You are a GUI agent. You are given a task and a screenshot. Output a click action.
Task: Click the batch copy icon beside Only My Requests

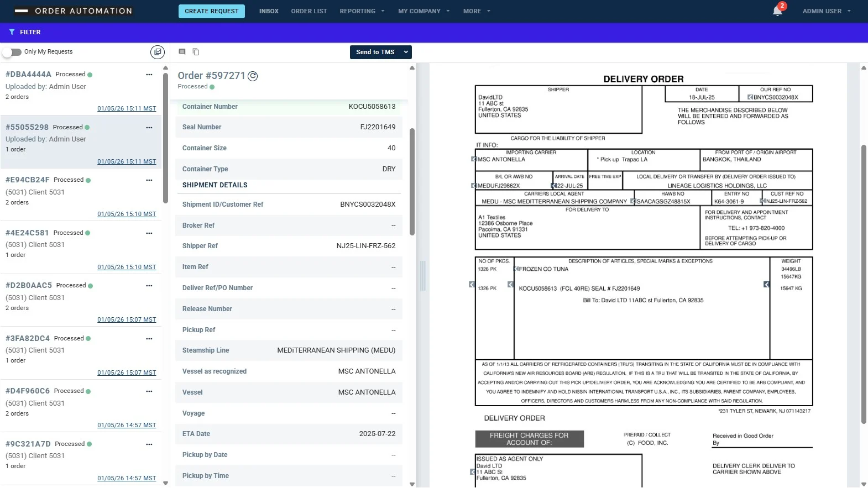tap(158, 52)
